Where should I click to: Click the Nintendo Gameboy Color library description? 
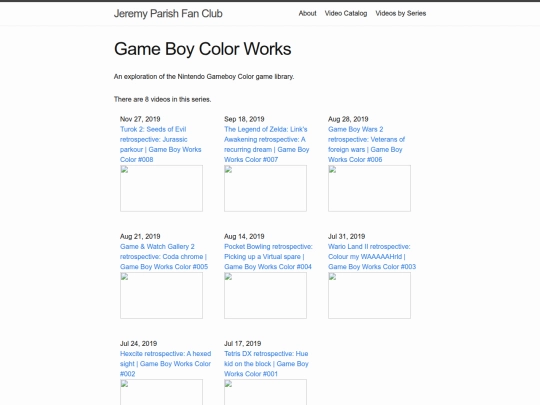(204, 77)
